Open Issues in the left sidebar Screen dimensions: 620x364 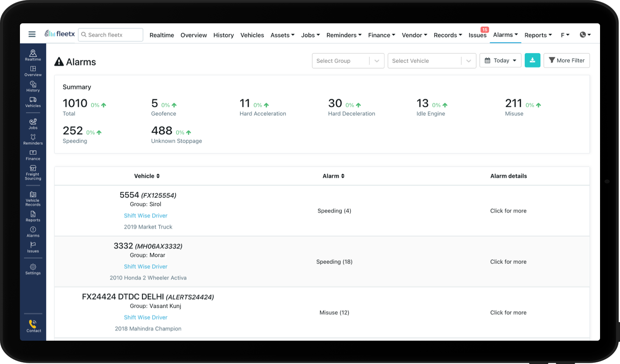coord(33,247)
